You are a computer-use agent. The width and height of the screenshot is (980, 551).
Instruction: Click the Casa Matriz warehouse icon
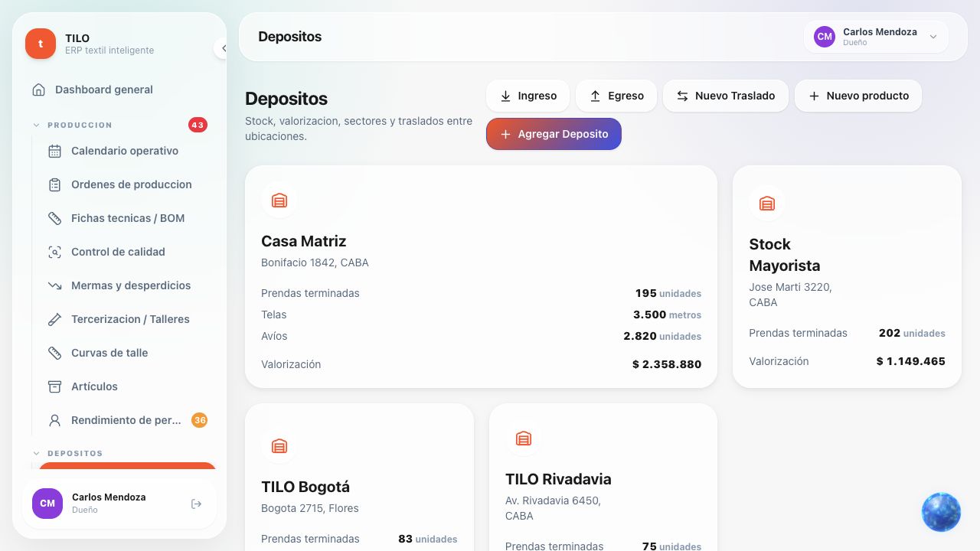pyautogui.click(x=279, y=201)
